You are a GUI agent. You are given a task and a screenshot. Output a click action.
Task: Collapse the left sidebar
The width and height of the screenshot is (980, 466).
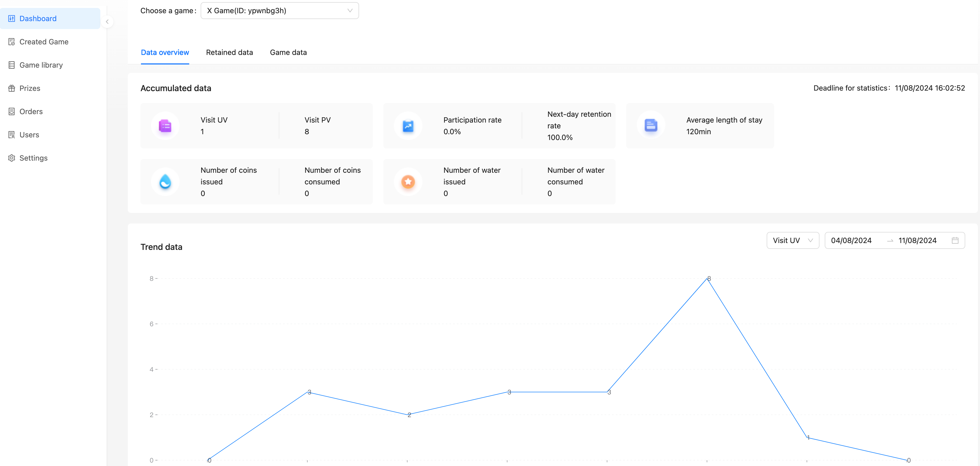(x=107, y=22)
